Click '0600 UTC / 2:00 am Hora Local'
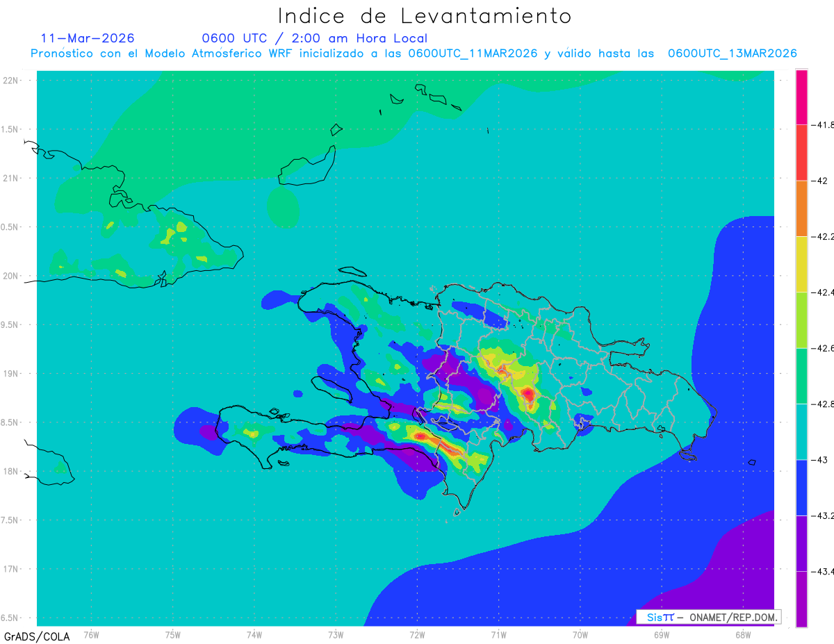Screen dimensions: 834x644 (x=315, y=38)
